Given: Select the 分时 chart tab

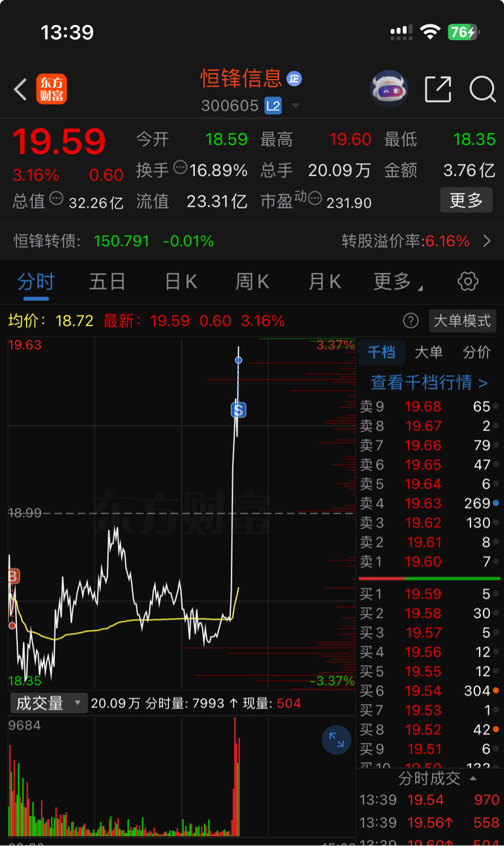Looking at the screenshot, I should click(x=35, y=282).
